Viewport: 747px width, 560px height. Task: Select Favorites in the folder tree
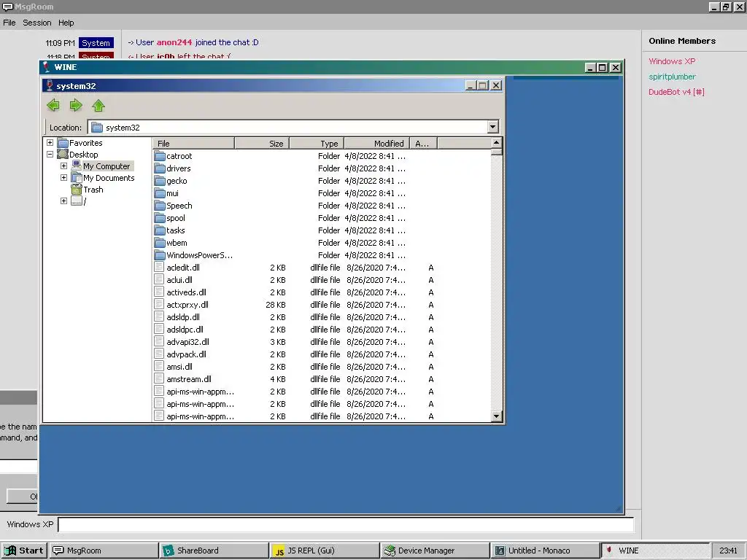86,142
